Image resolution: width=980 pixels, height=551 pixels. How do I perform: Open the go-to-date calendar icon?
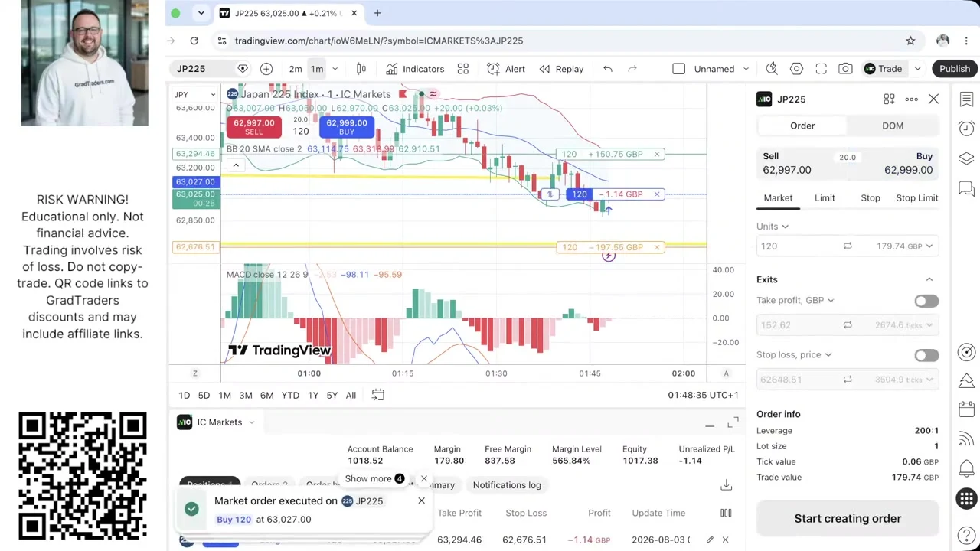pyautogui.click(x=377, y=395)
